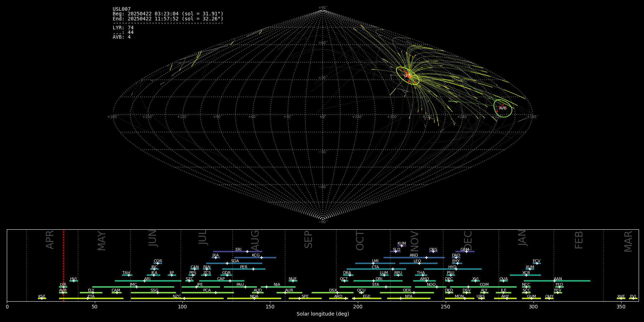Select the SPE shower bar
Viewport: 644px width, 322px height.
pos(305,298)
